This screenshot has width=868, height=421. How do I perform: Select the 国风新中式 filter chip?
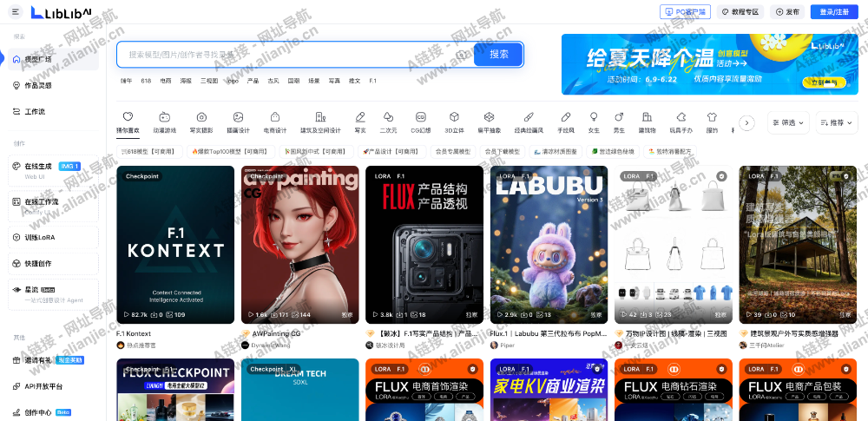click(316, 151)
